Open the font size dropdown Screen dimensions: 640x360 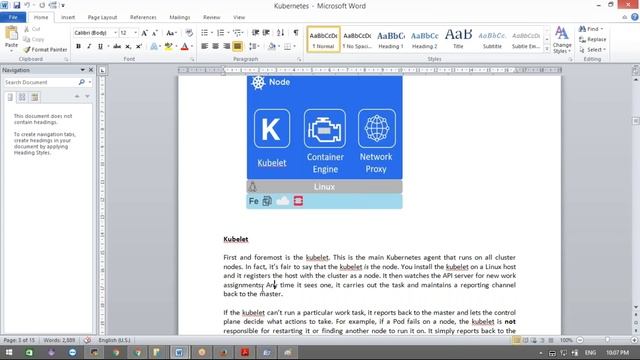click(x=136, y=33)
